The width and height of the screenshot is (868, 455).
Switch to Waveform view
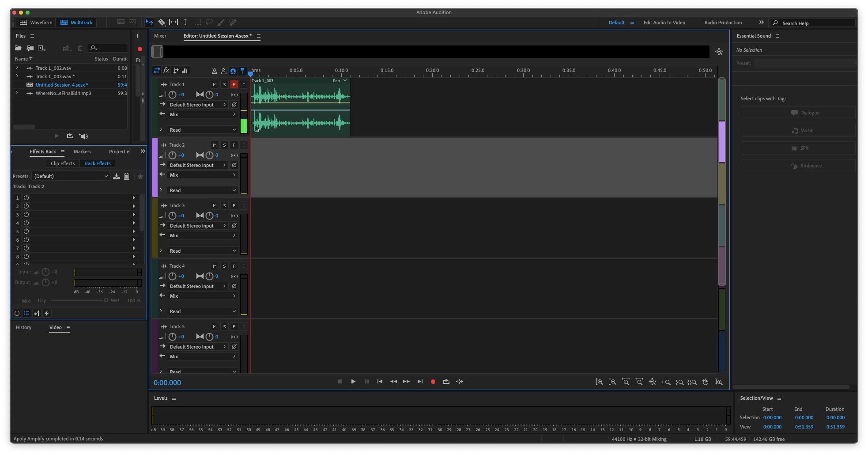36,23
